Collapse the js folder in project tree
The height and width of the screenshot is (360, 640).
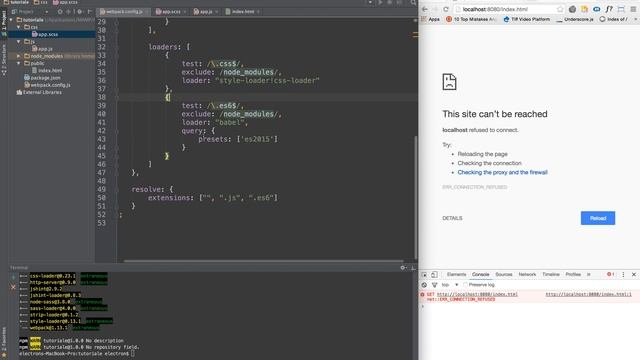[x=19, y=42]
